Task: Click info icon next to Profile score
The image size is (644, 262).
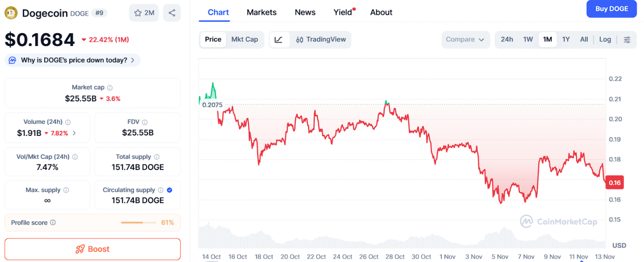Action: pyautogui.click(x=53, y=223)
